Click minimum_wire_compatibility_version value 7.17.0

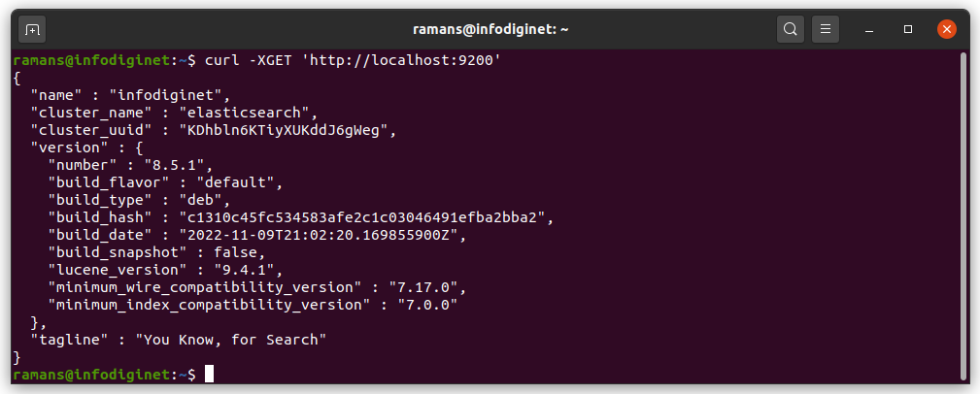[x=427, y=287]
